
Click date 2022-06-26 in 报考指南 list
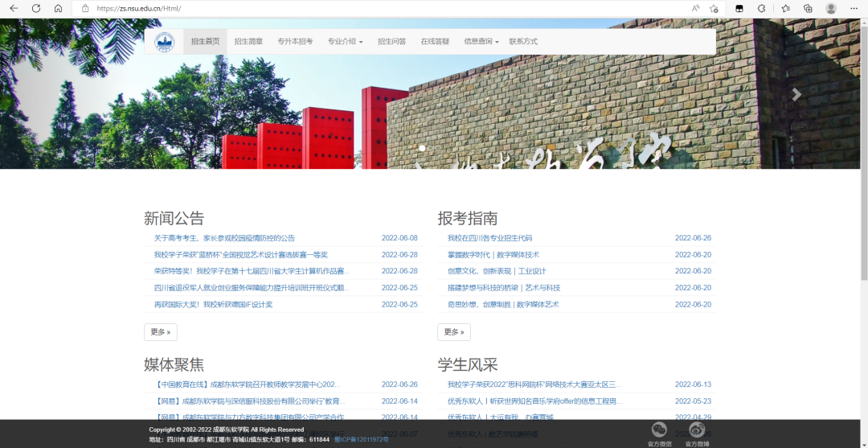(693, 238)
